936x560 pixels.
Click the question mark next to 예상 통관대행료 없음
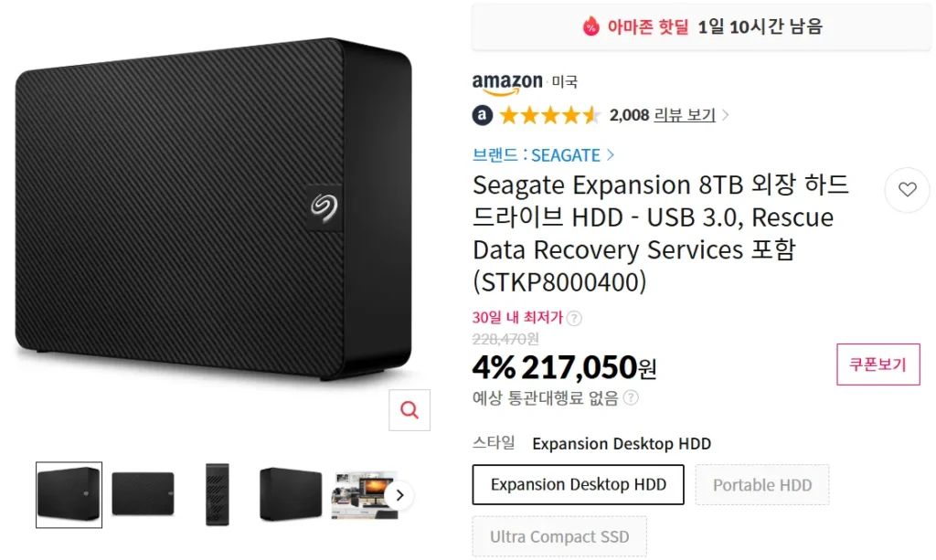[629, 397]
